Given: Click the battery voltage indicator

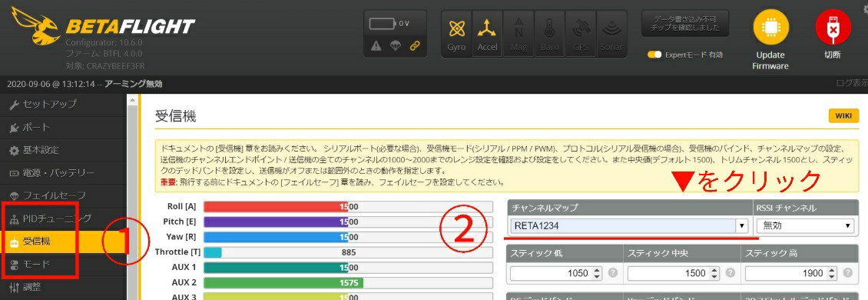Looking at the screenshot, I should tap(389, 24).
